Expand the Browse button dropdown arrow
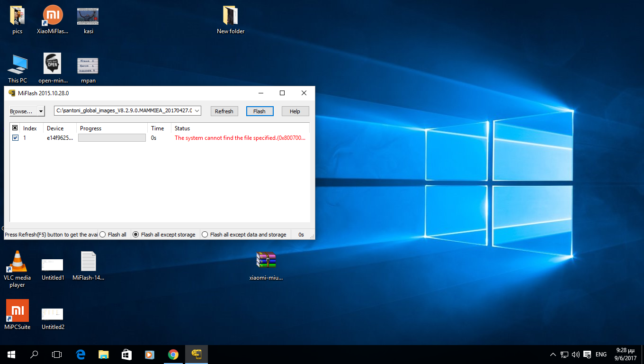 [41, 111]
